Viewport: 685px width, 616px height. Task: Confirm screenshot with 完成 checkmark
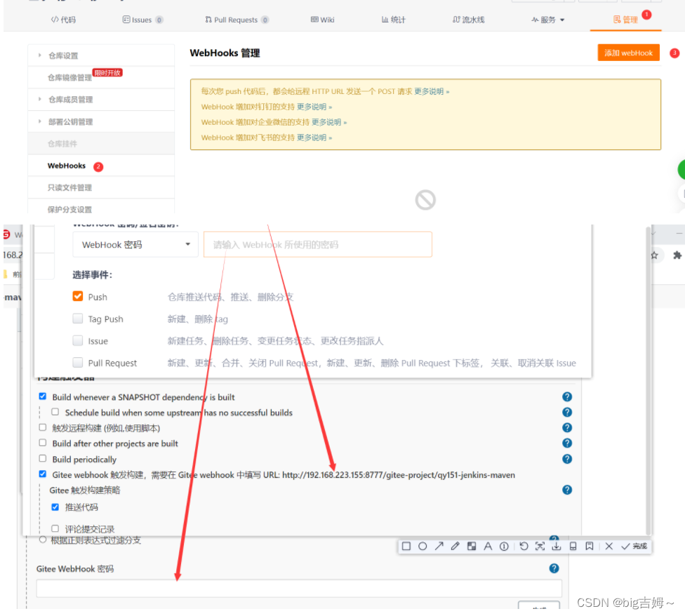(x=634, y=546)
